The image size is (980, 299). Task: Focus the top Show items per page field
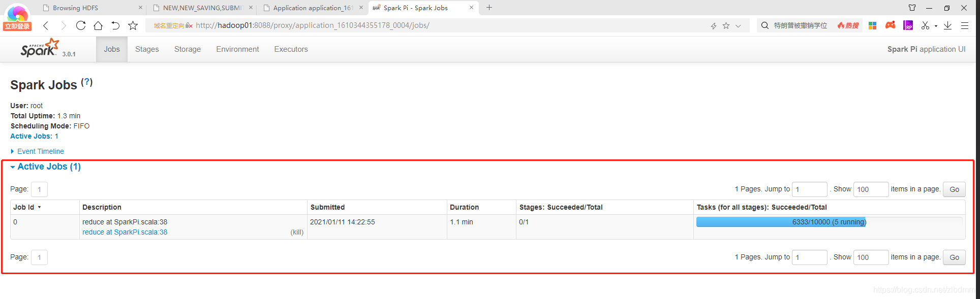tap(871, 189)
